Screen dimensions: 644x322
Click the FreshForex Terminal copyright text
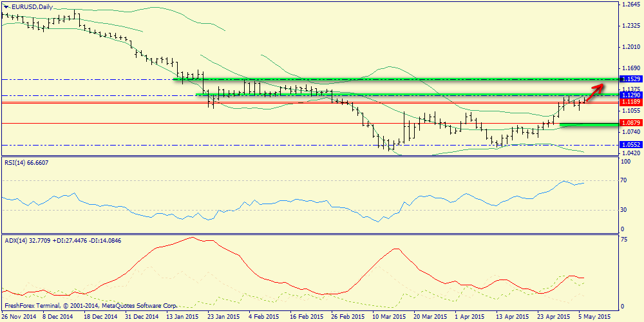(x=90, y=306)
